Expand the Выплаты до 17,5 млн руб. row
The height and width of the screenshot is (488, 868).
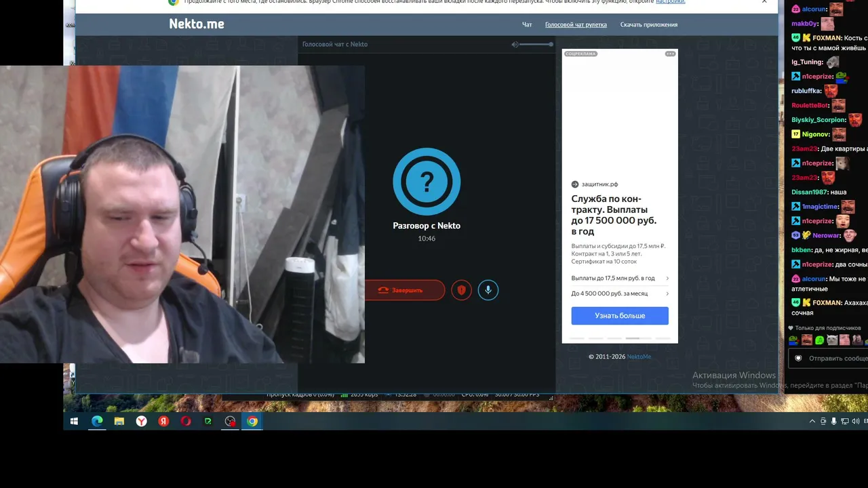tap(620, 278)
